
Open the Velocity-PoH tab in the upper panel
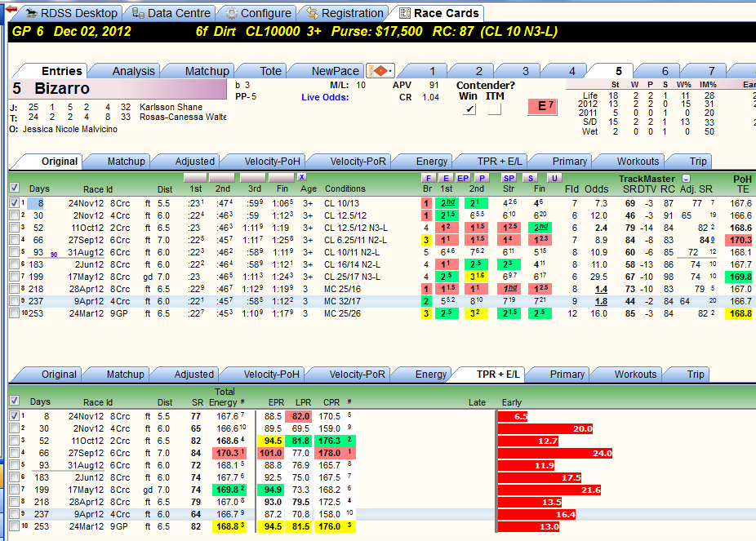tap(272, 162)
